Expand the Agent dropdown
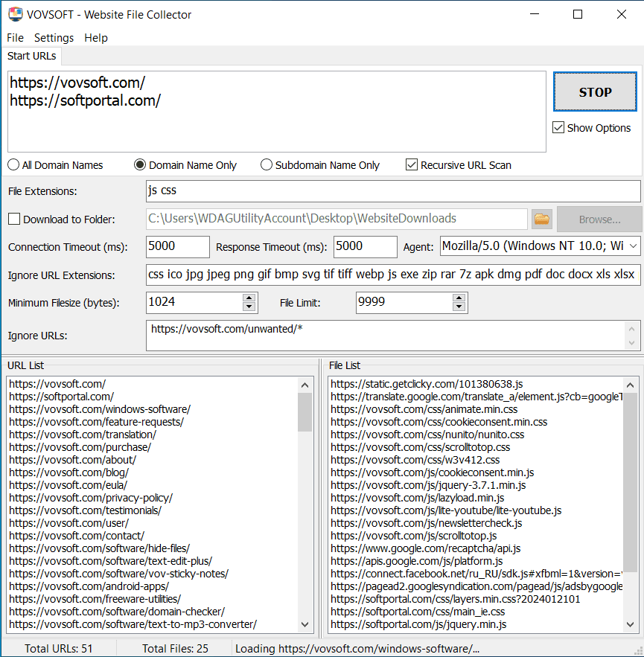The width and height of the screenshot is (644, 657). coord(633,246)
